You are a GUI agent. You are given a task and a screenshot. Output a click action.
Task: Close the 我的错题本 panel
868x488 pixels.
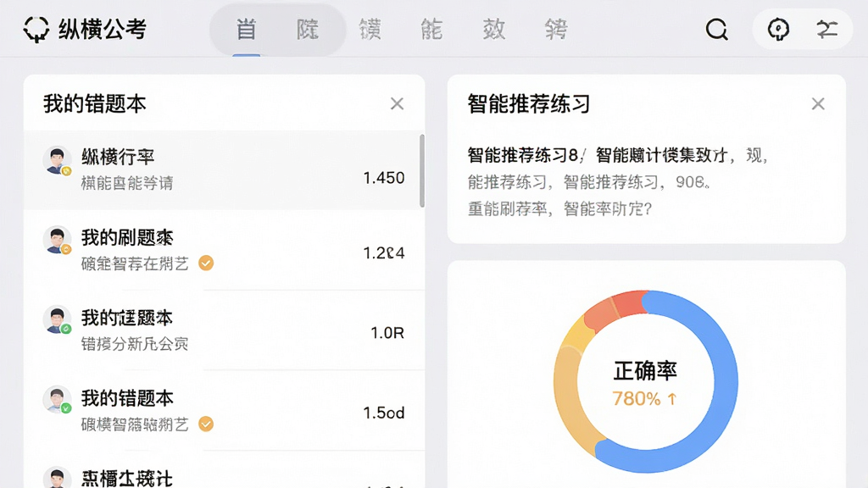point(397,103)
